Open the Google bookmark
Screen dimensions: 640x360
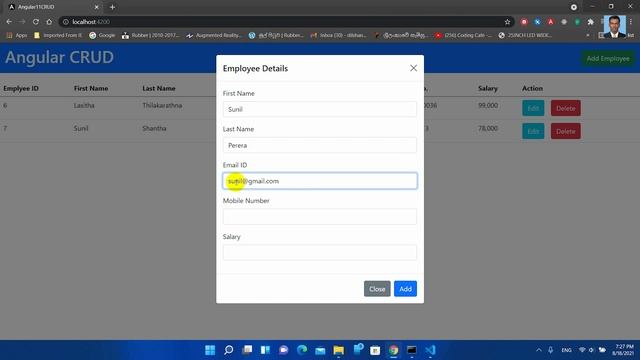tap(102, 36)
